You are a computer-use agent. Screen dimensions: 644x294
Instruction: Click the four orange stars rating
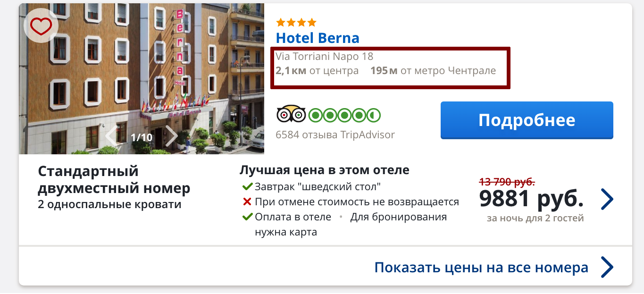[296, 22]
